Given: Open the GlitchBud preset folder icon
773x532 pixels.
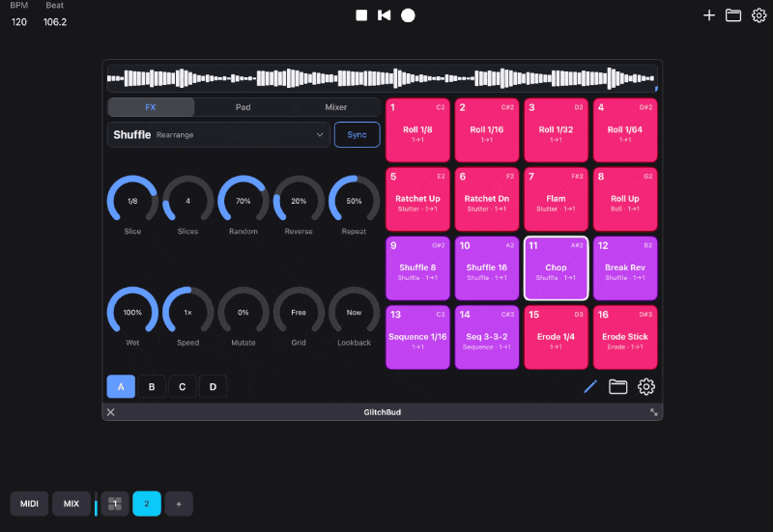Looking at the screenshot, I should [617, 386].
